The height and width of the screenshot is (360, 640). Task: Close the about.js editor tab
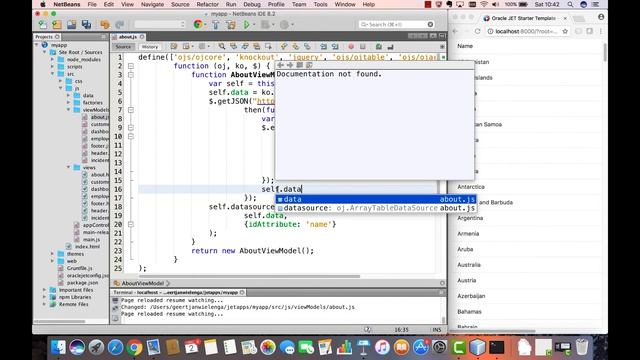pyautogui.click(x=142, y=37)
